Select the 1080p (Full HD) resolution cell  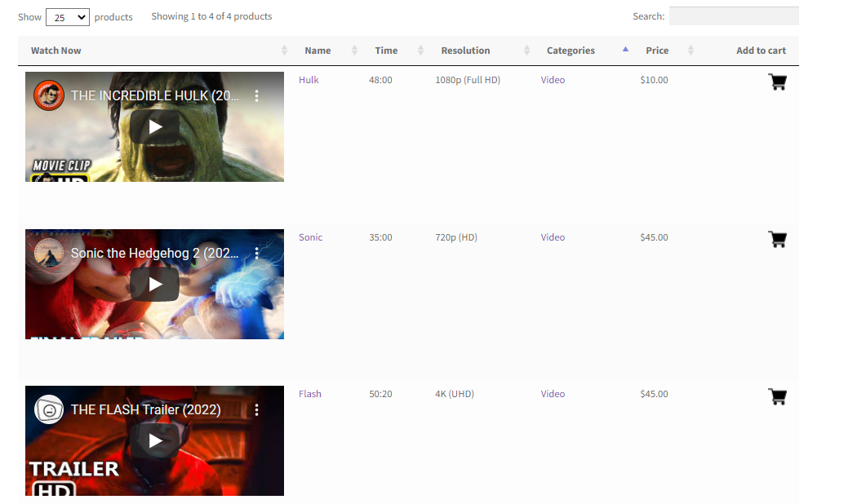point(468,80)
